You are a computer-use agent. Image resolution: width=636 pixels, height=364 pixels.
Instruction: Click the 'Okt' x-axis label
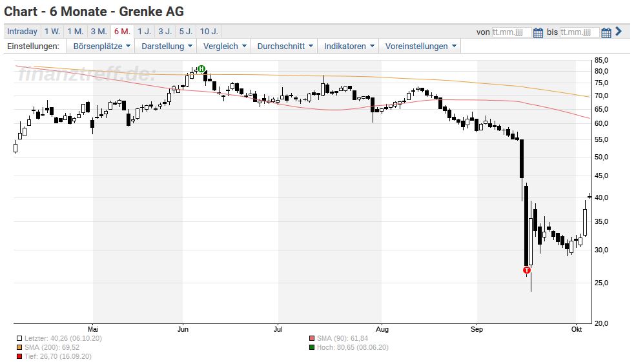[577, 330]
